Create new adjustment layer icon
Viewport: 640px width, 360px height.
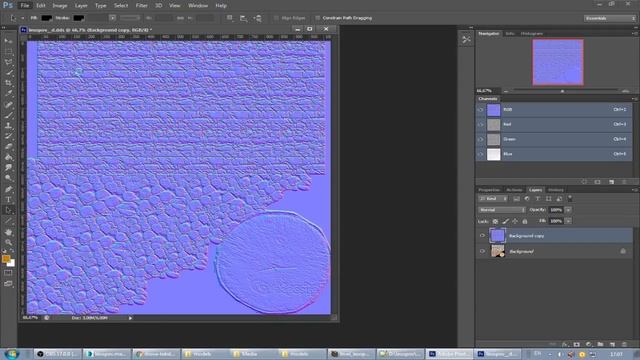point(589,344)
